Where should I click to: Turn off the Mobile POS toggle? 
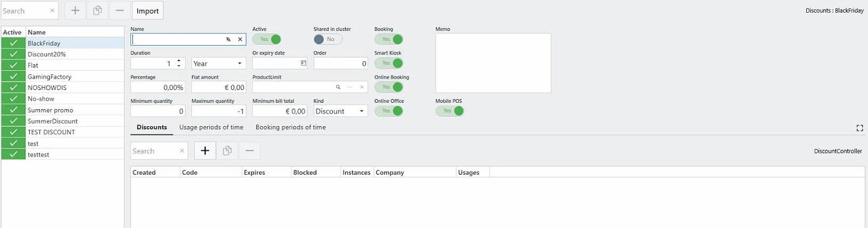[x=450, y=111]
